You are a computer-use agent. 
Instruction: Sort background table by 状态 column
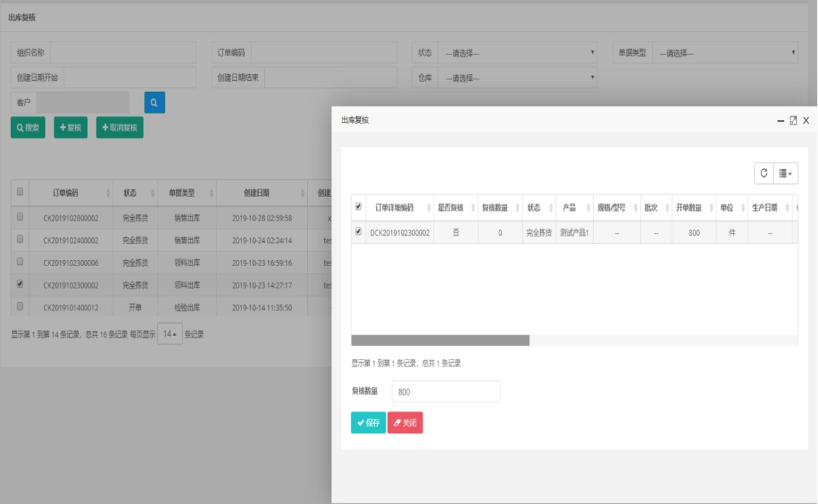pyautogui.click(x=135, y=193)
